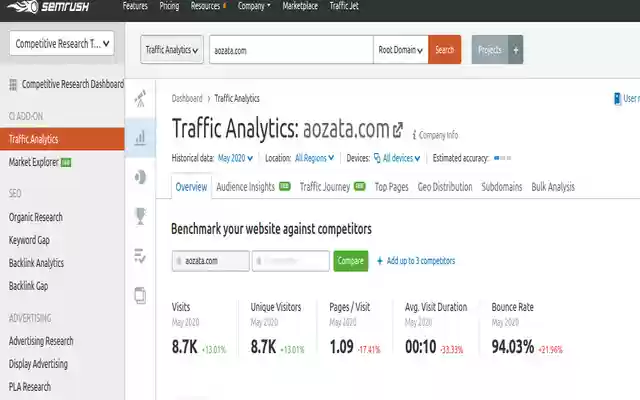Click the empty competitor input field
Image resolution: width=640 pixels, height=400 pixels.
[291, 261]
